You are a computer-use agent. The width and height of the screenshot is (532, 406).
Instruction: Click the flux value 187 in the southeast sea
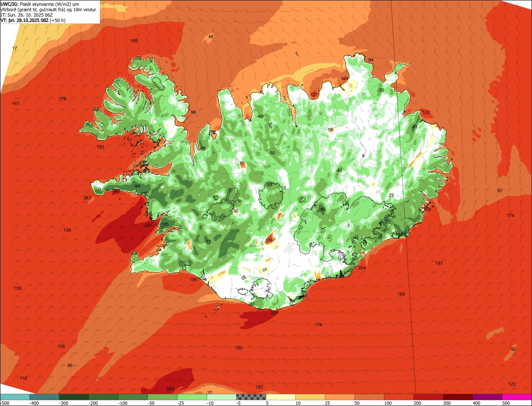click(439, 263)
